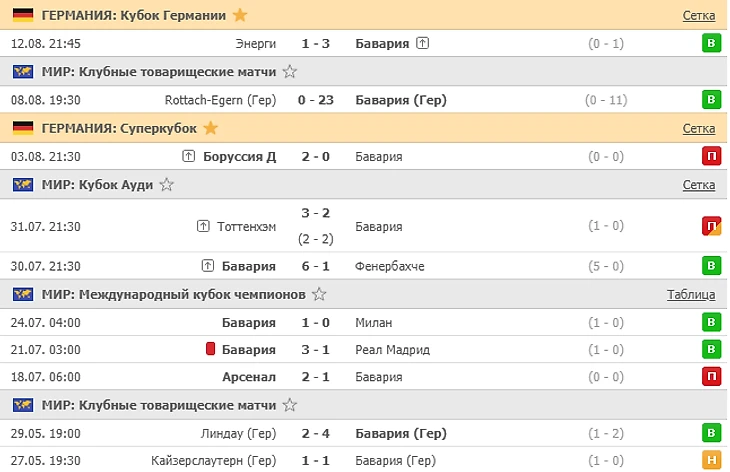730x472 pixels.
Task: Toggle star for Суперкубок Германии
Action: click(x=210, y=128)
